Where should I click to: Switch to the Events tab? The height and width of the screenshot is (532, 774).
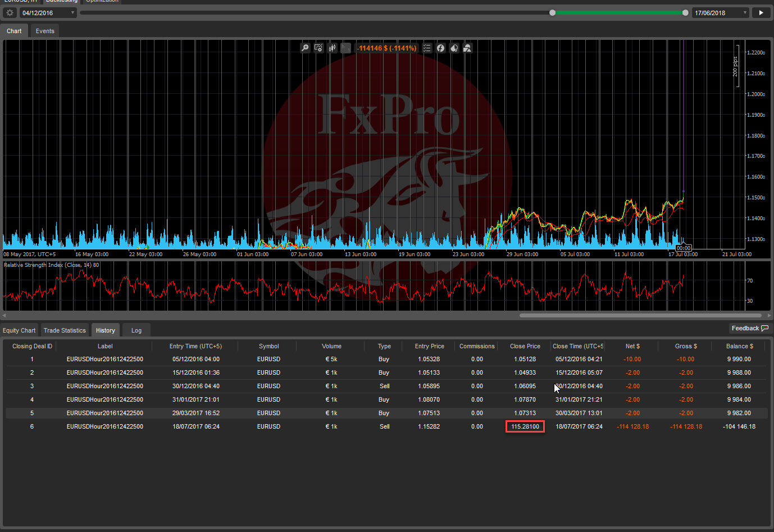45,31
